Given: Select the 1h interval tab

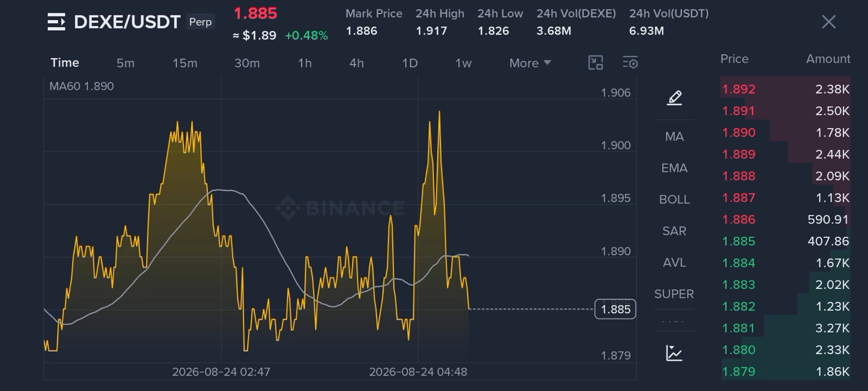Looking at the screenshot, I should (305, 63).
